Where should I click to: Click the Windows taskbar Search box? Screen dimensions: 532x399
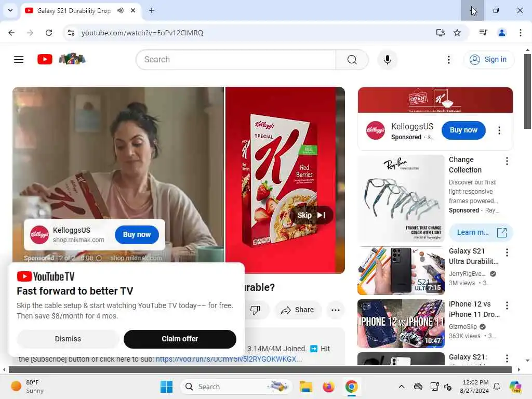click(236, 387)
